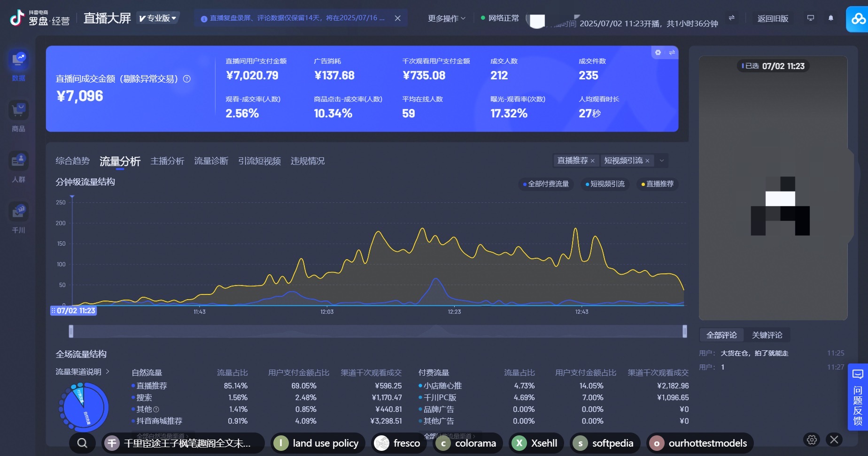Click the right handle of timeline range slider
Image resolution: width=868 pixels, height=456 pixels.
coord(685,332)
